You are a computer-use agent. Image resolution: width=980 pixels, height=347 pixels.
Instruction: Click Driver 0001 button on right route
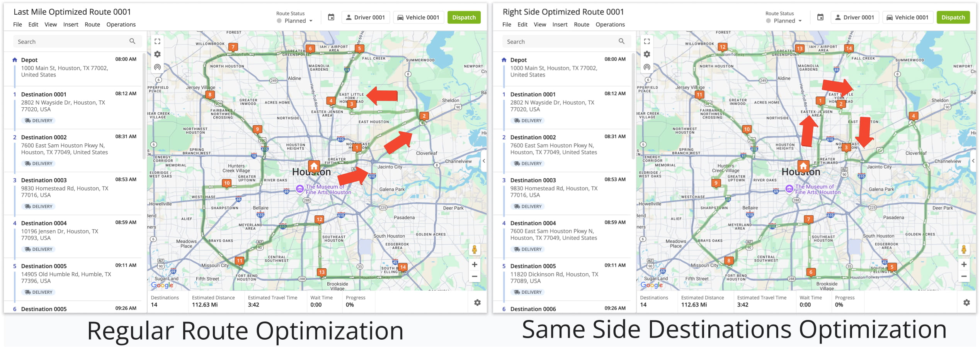pos(854,17)
